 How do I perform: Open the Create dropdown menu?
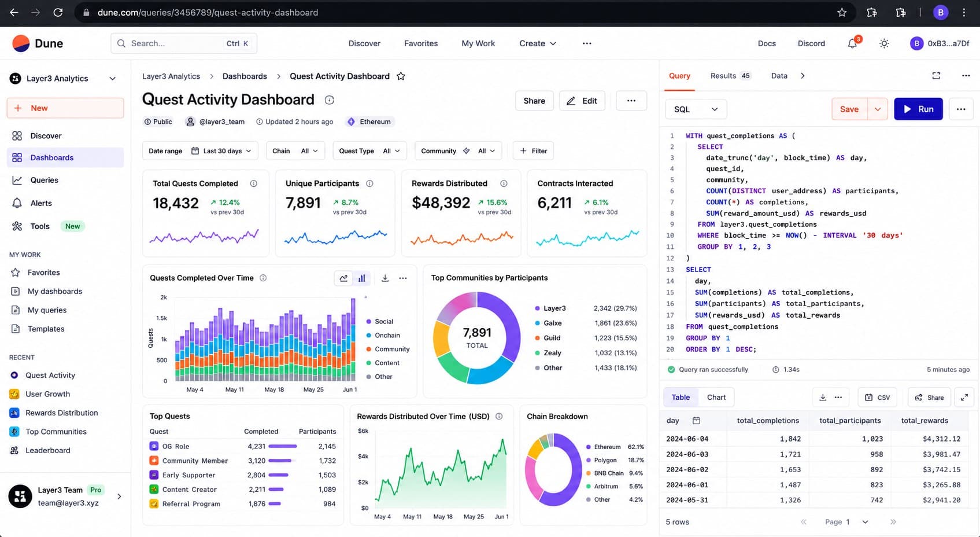(x=538, y=43)
